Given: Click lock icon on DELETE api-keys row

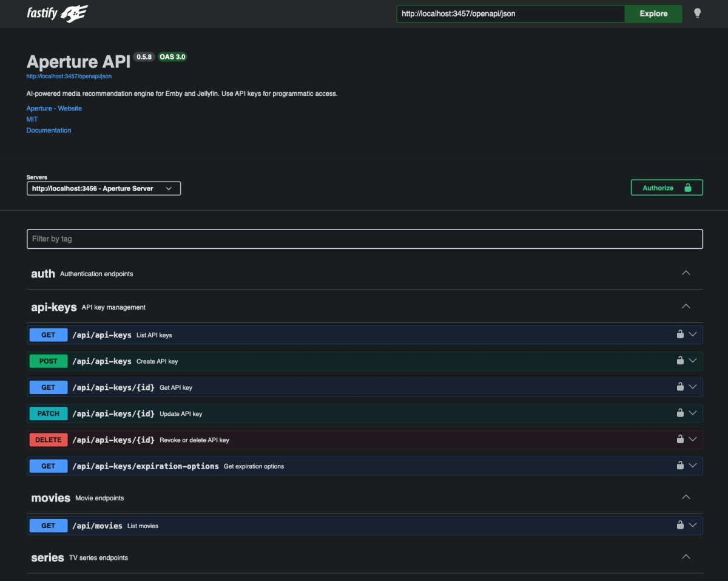Looking at the screenshot, I should (680, 439).
